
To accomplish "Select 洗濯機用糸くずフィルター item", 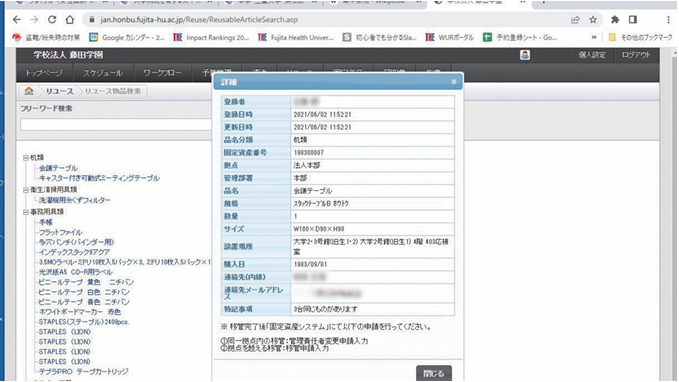I will 75,200.
